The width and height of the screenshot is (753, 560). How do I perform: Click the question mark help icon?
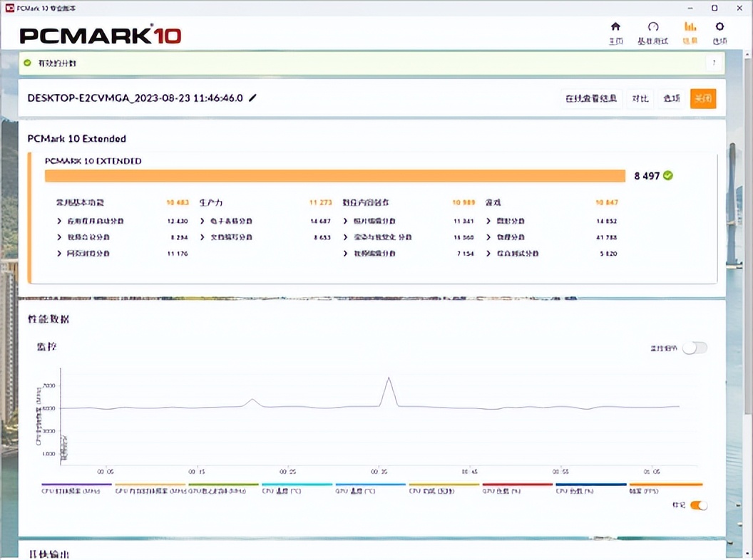[714, 63]
